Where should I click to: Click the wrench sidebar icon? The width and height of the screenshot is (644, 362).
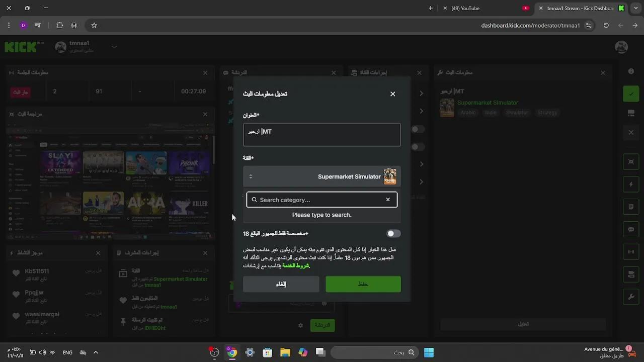coord(631,297)
